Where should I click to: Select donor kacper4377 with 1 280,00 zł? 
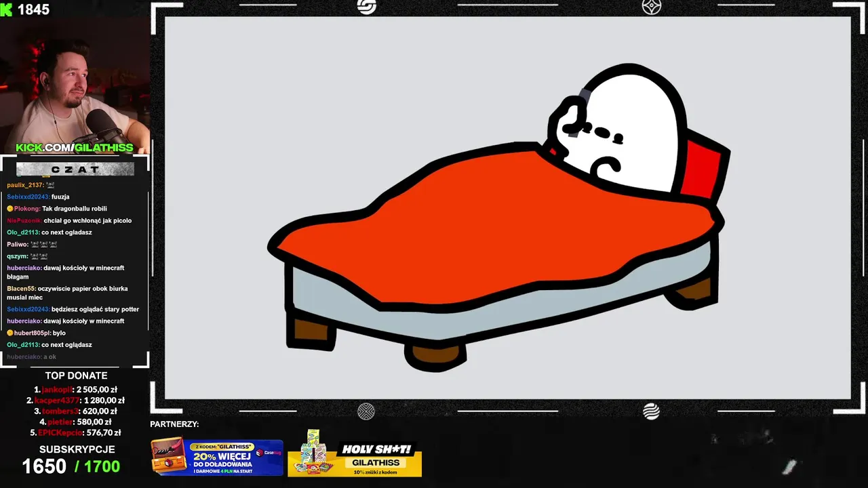click(75, 401)
